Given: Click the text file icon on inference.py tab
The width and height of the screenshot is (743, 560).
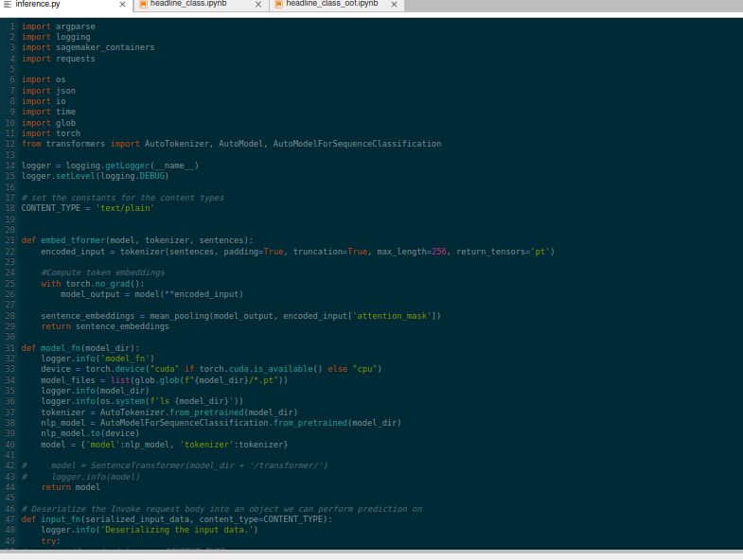Looking at the screenshot, I should coord(8,5).
